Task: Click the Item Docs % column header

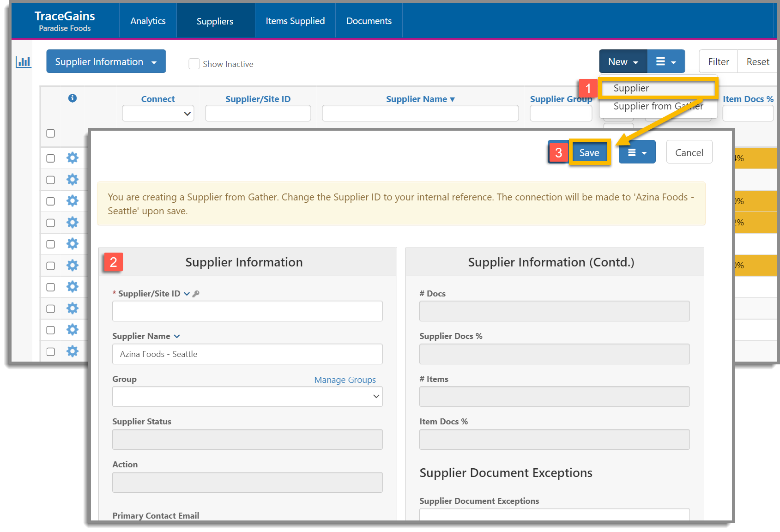Action: pos(748,99)
